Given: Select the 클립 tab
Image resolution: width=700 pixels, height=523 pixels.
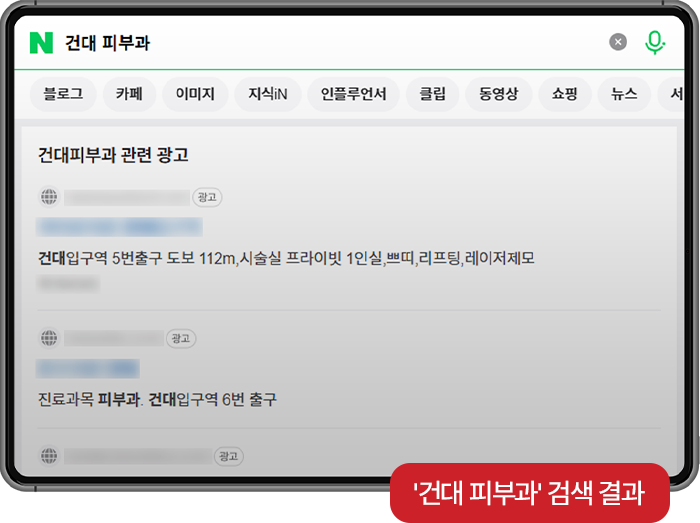Looking at the screenshot, I should coord(432,94).
